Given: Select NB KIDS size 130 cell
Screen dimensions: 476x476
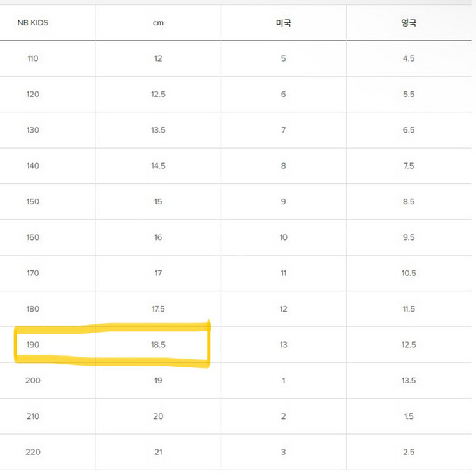Looking at the screenshot, I should click(33, 130).
